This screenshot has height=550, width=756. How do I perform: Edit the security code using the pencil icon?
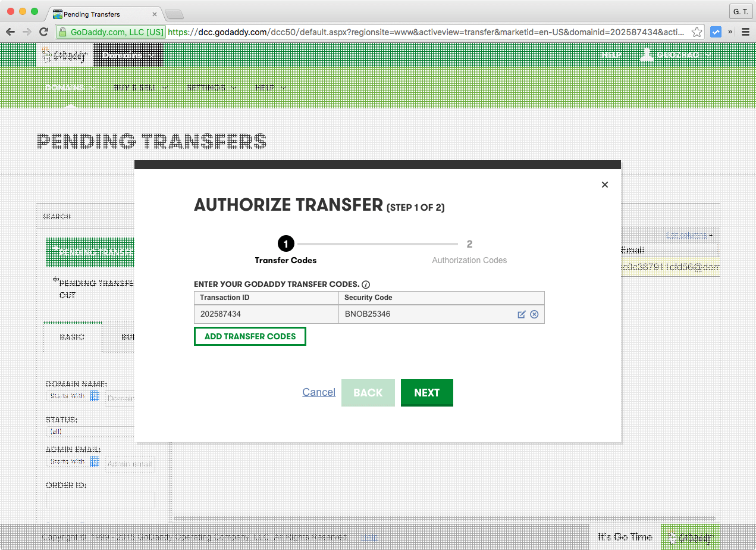pyautogui.click(x=522, y=314)
